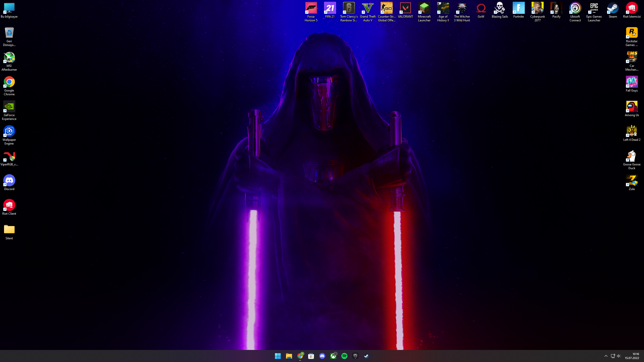This screenshot has width=644, height=362.
Task: Open the GoW shortcut
Action: (481, 11)
